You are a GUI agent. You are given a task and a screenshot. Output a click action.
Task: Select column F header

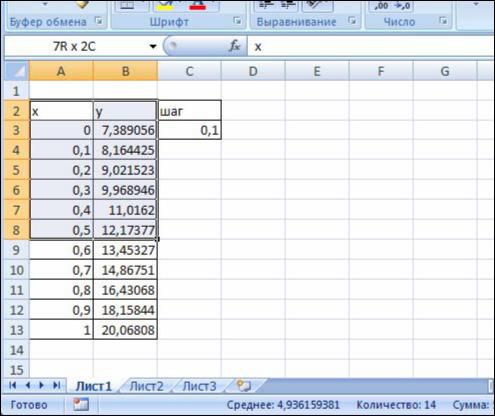click(381, 71)
